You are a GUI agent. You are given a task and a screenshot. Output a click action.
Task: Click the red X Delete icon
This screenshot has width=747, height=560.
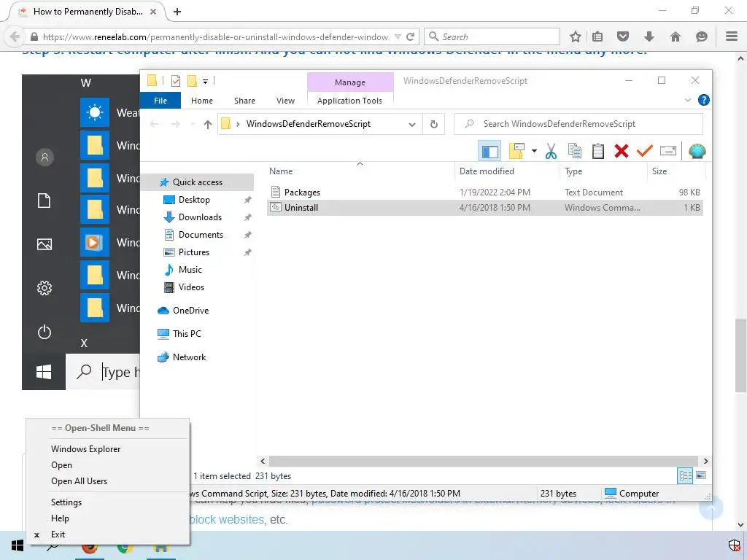coord(622,151)
